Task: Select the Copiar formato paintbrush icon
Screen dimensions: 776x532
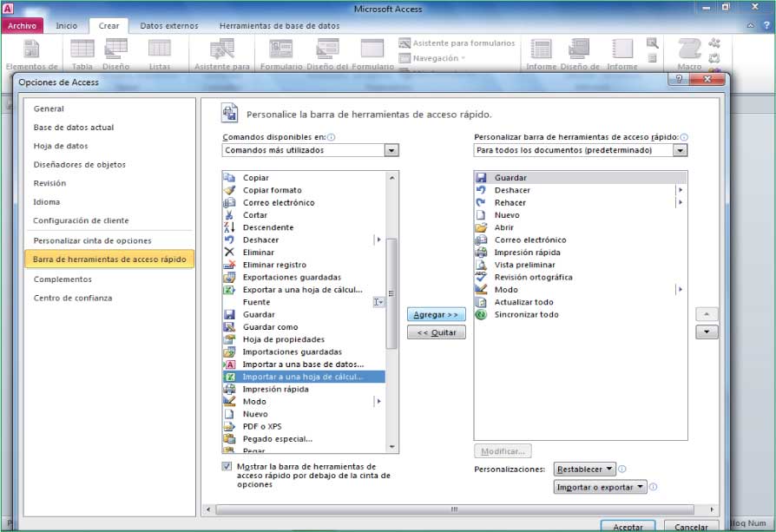Action: [x=229, y=189]
